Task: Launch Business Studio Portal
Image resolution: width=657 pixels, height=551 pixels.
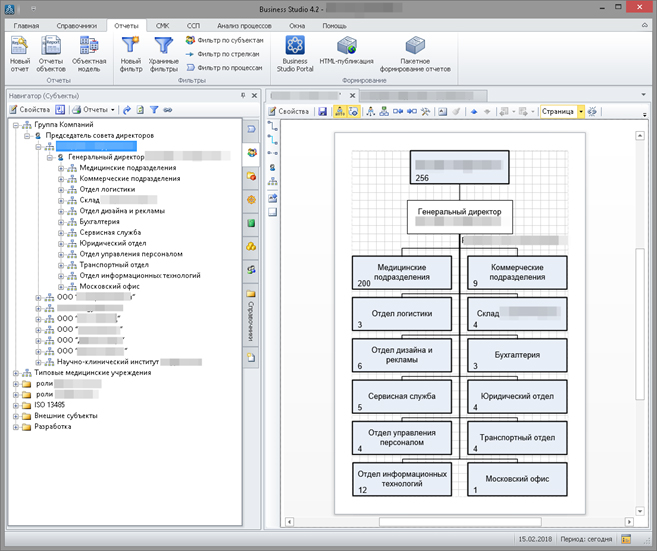Action: [295, 46]
